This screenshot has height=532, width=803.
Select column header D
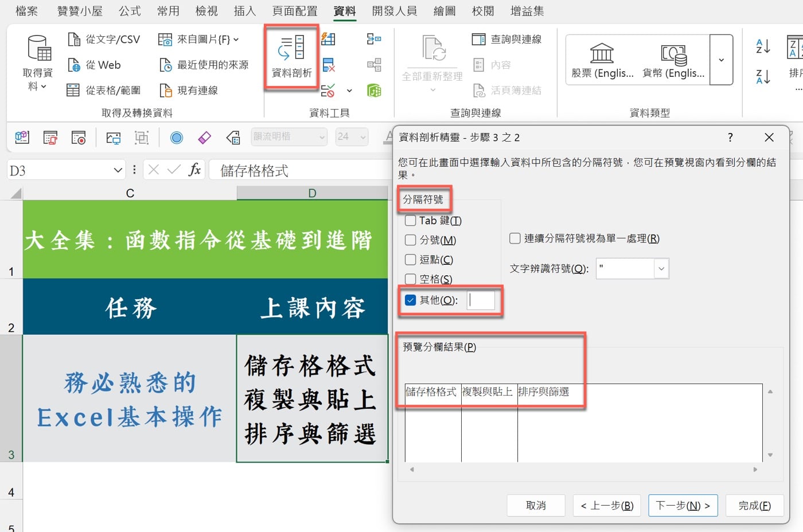312,193
